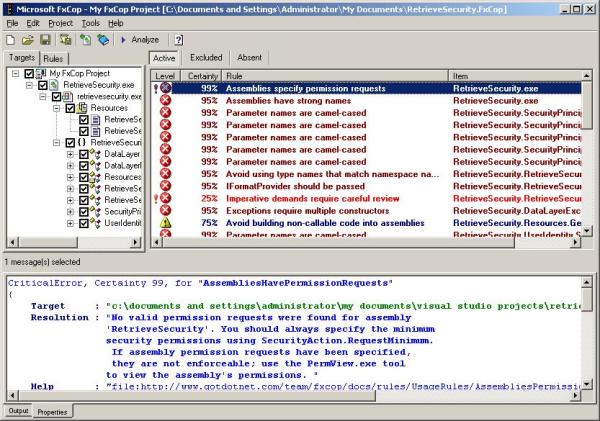600x421 pixels.
Task: Open the Tools menu
Action: (91, 23)
